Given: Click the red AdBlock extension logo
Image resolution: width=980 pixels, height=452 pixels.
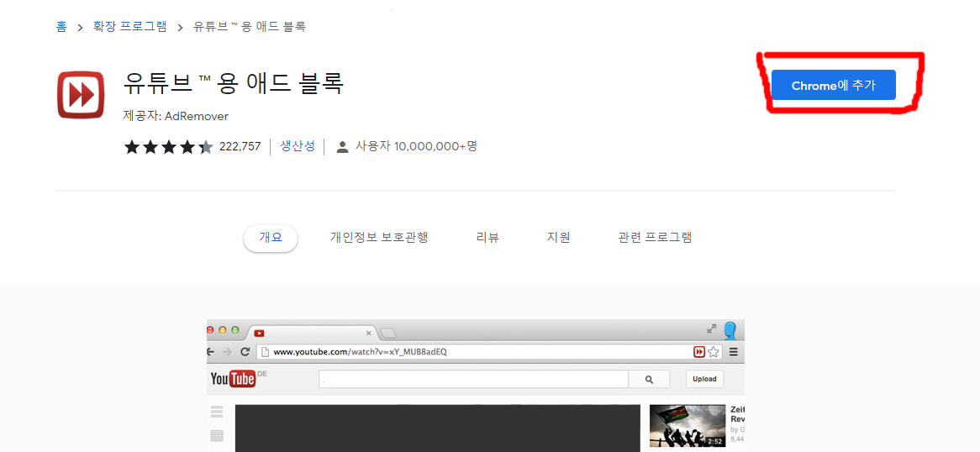Looking at the screenshot, I should pyautogui.click(x=81, y=94).
